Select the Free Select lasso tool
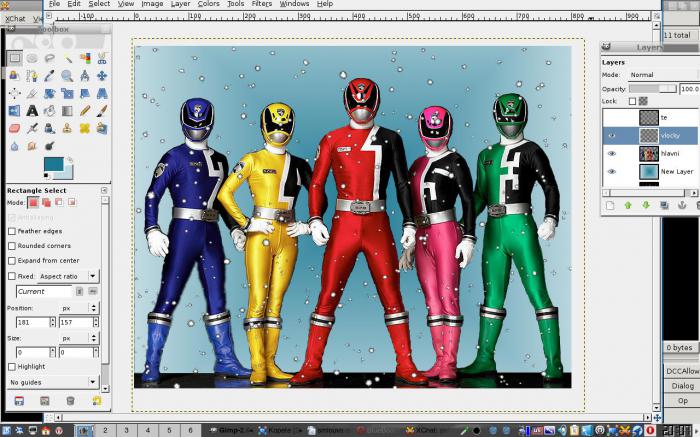700x437 pixels. pyautogui.click(x=50, y=58)
